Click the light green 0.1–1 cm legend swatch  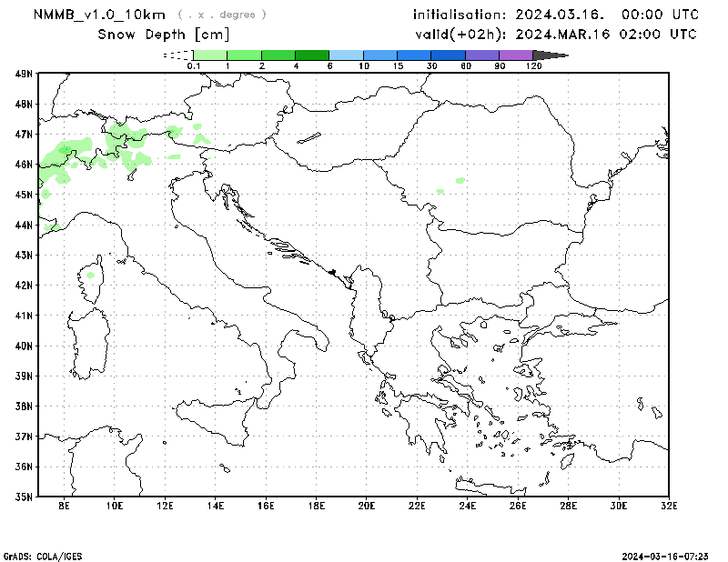[x=210, y=55]
